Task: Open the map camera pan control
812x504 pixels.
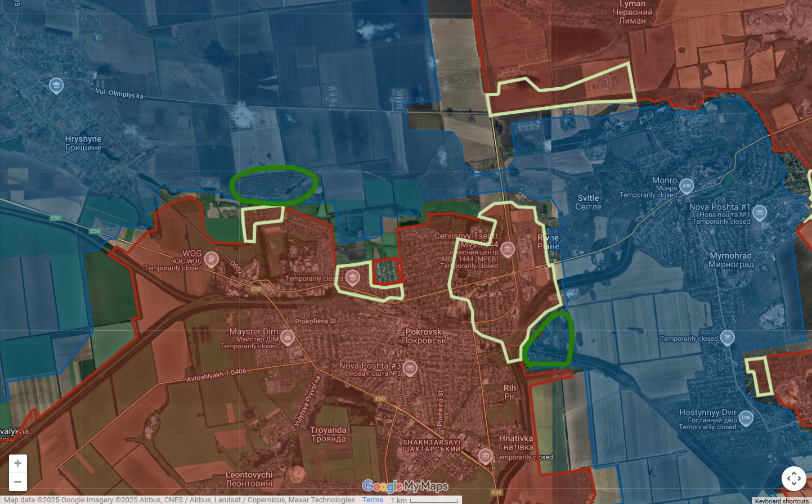Action: [793, 479]
